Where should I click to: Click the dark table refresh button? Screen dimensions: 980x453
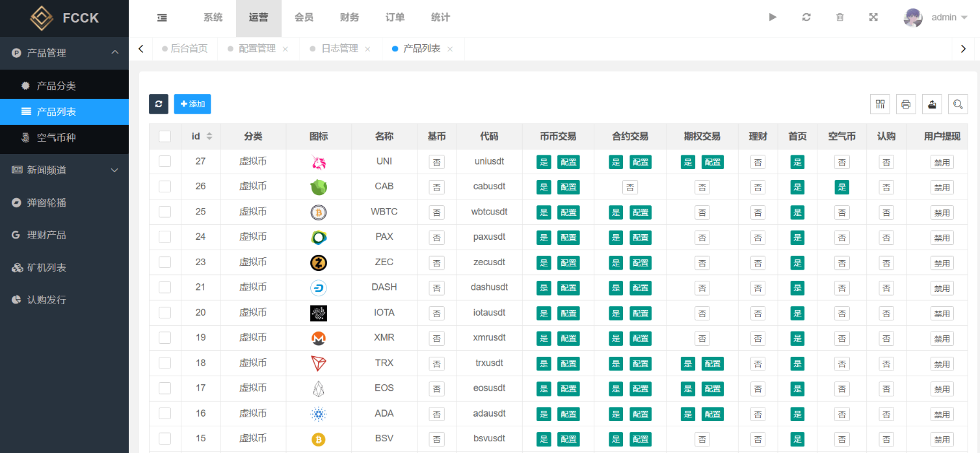[x=159, y=104]
